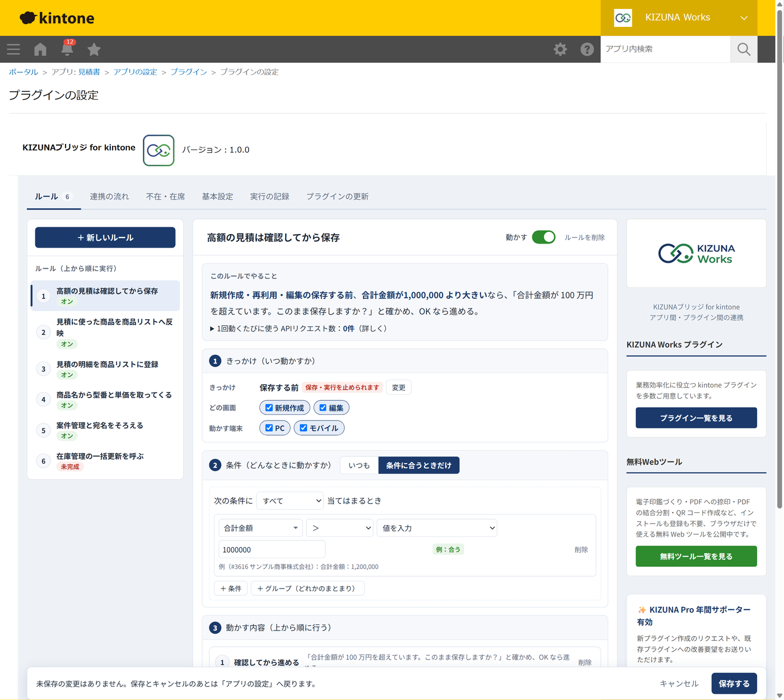The image size is (784, 700).
Task: Open the settings gear icon
Action: [x=560, y=49]
